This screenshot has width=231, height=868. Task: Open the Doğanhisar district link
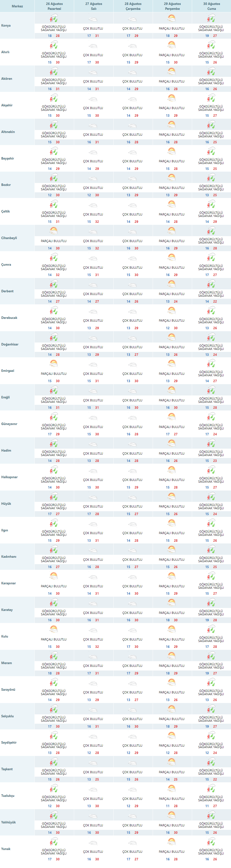tap(10, 344)
